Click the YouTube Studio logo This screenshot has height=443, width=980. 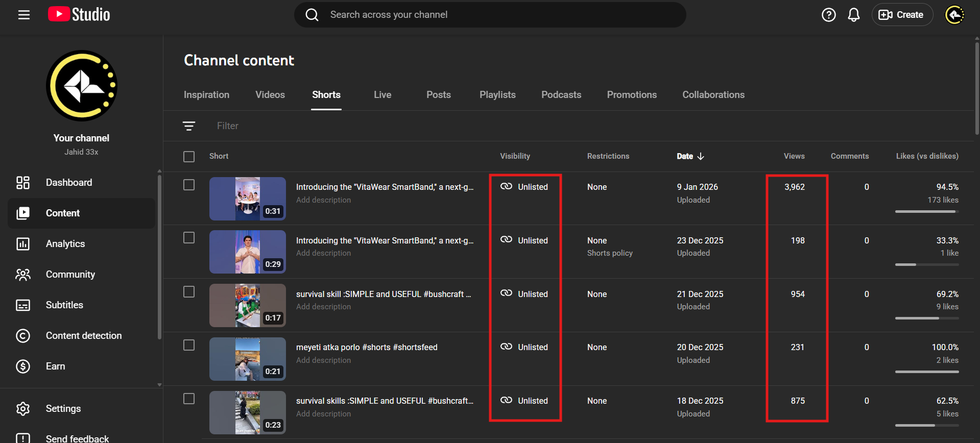(x=79, y=15)
